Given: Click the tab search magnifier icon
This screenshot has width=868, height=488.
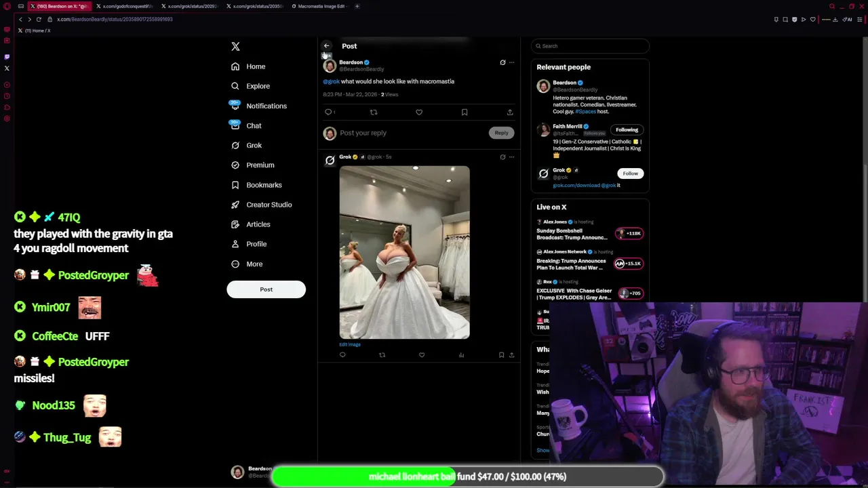Looking at the screenshot, I should [832, 6].
